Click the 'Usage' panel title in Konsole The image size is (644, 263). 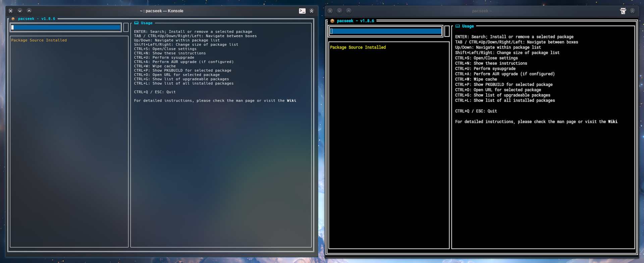click(147, 23)
